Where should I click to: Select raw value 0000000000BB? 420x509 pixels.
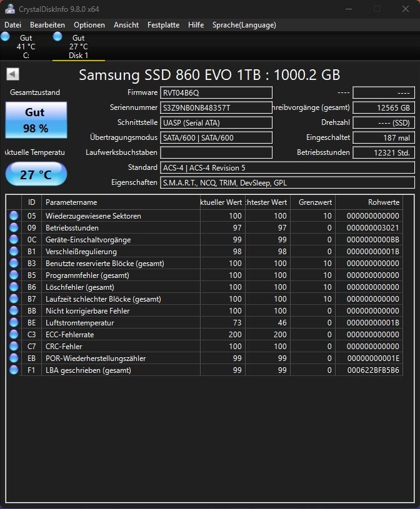click(x=373, y=240)
